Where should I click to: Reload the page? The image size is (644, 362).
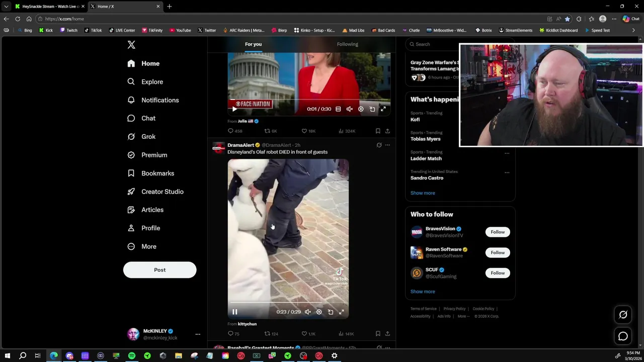(18, 19)
